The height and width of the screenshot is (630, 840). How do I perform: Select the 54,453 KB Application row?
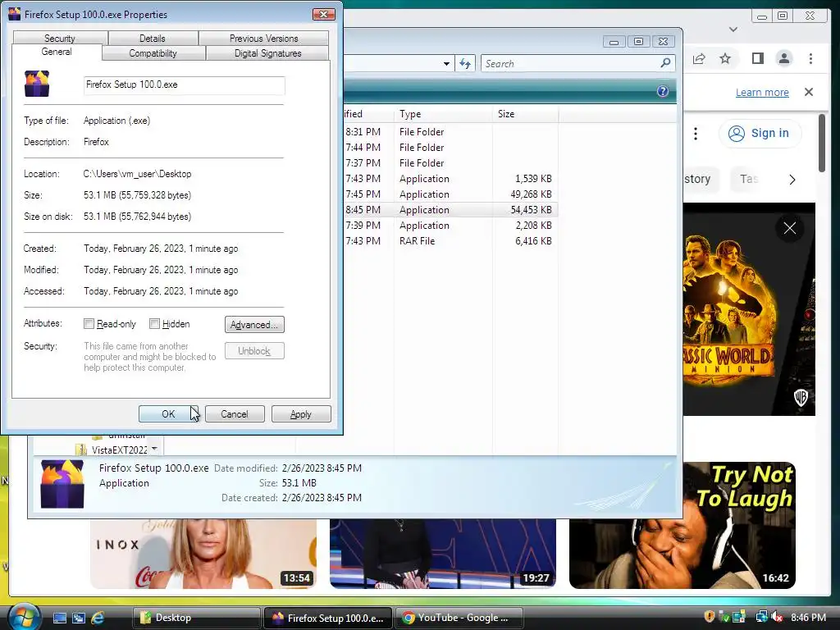tap(450, 210)
